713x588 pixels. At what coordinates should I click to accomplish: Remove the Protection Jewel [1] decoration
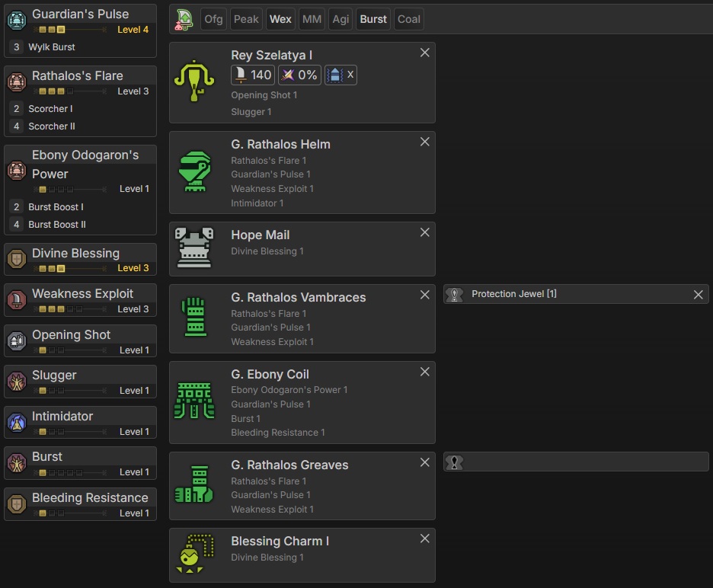click(x=698, y=295)
